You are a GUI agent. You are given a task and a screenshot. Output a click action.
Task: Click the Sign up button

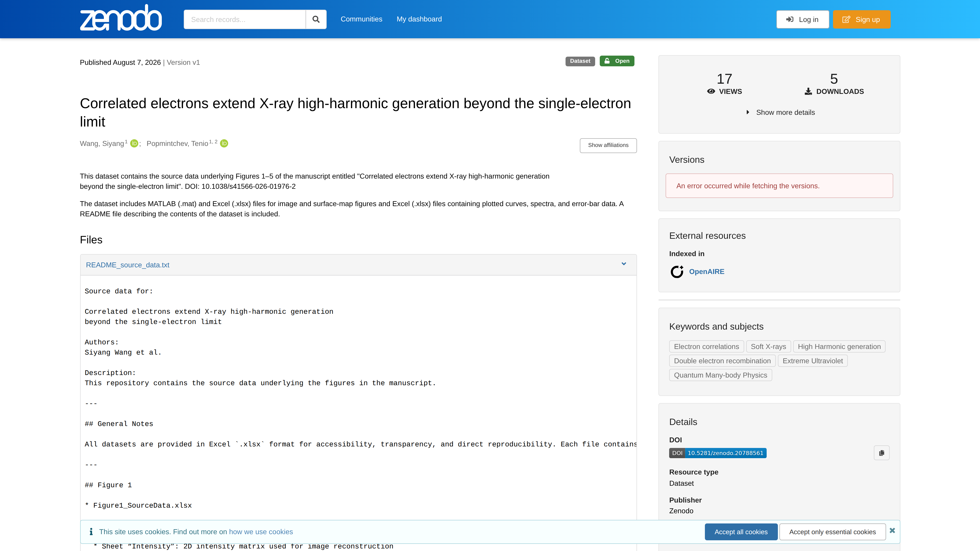click(862, 19)
